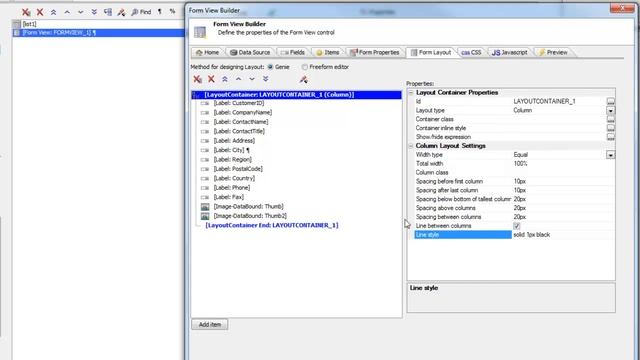Select Label: Country row

(x=234, y=179)
